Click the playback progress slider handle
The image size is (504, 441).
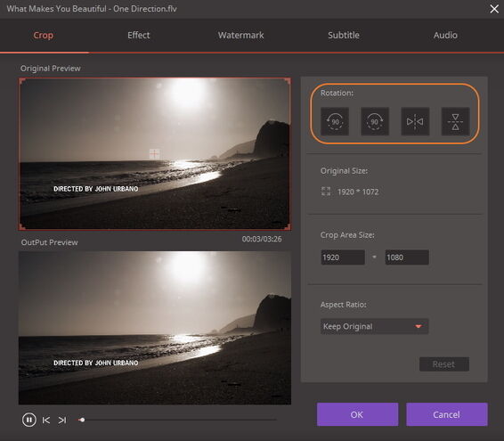(x=82, y=420)
